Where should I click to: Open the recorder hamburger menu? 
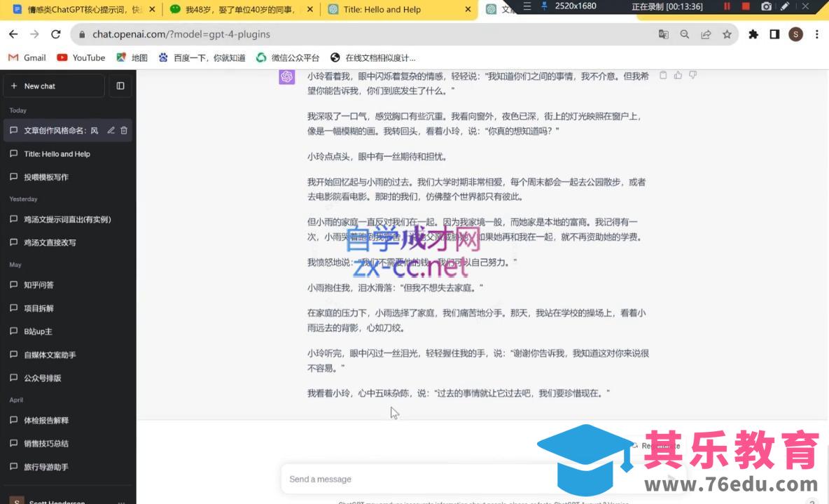click(527, 6)
